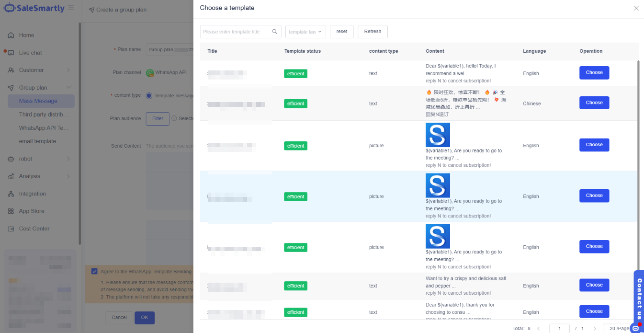Choose the Chinese language template
Viewport: 644px width, 333px height.
(594, 103)
